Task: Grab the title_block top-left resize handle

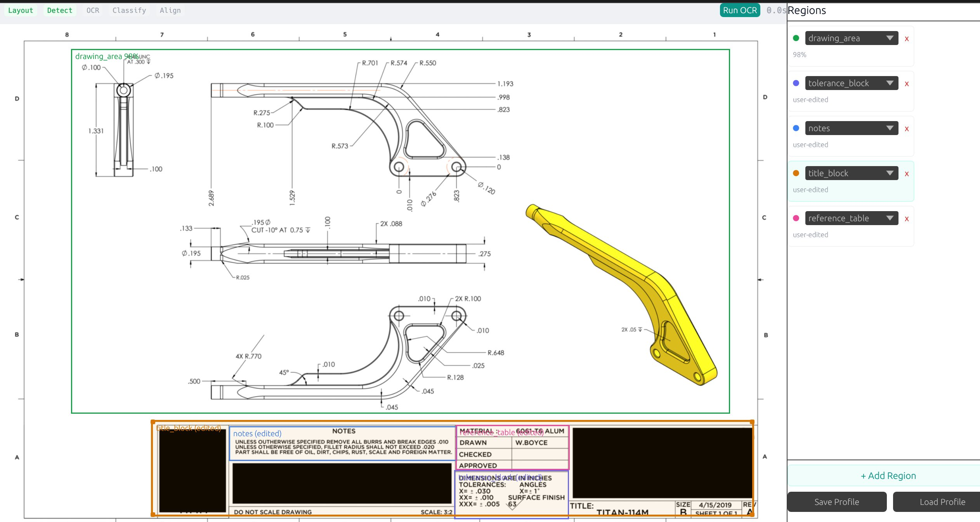Action: click(x=153, y=422)
